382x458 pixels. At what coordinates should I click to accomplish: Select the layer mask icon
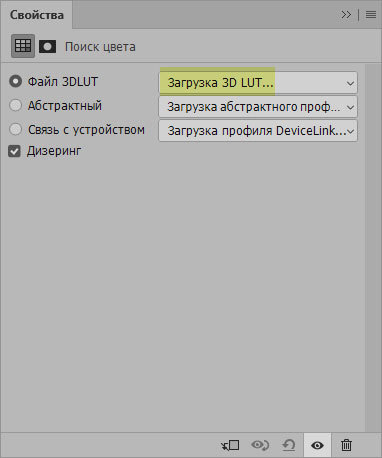(47, 46)
